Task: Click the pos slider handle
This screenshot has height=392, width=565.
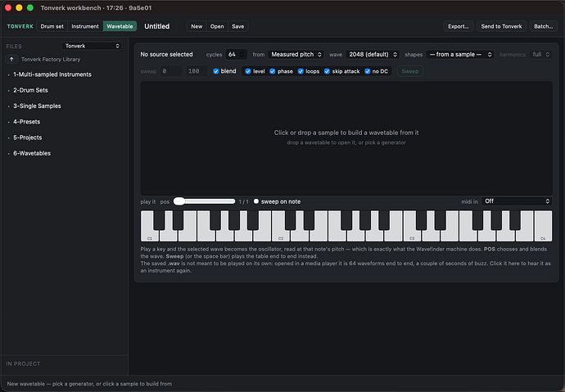Action: click(179, 201)
